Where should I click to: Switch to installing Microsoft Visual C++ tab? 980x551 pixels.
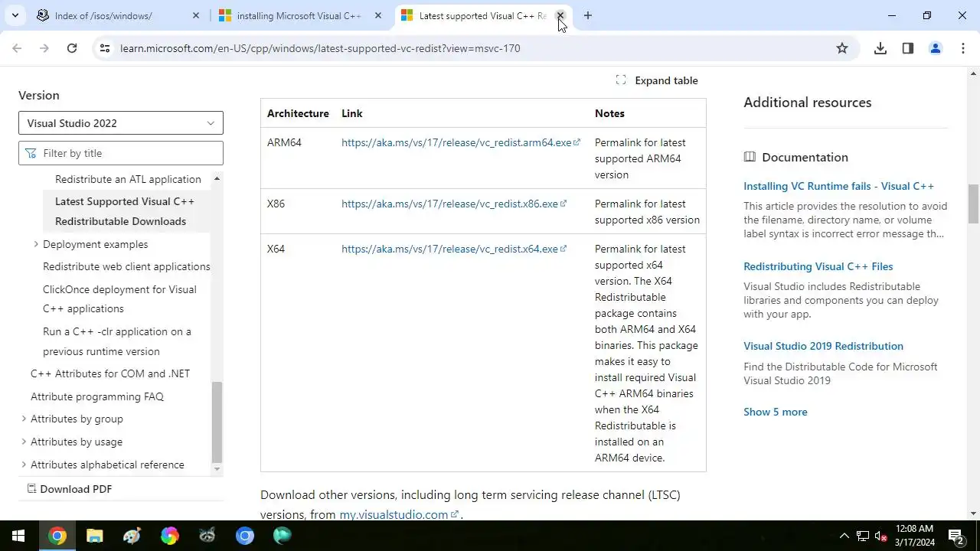coord(299,15)
